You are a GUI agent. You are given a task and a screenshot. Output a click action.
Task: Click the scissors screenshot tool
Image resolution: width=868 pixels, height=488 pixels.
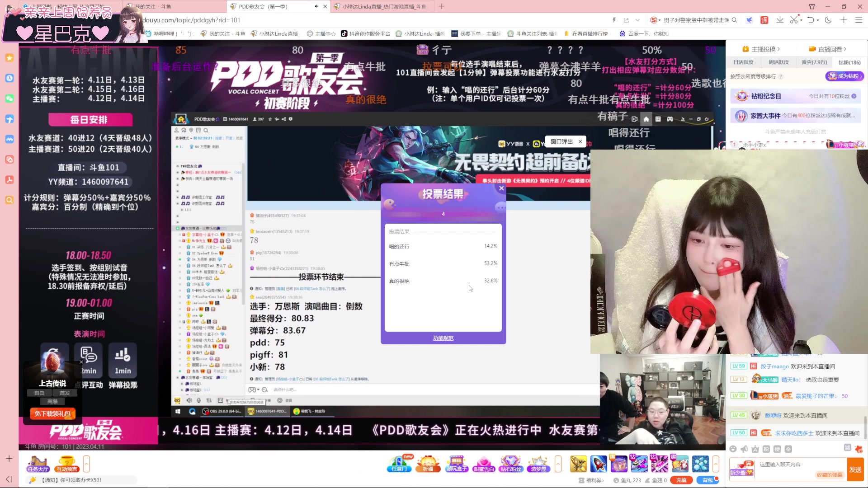[794, 20]
